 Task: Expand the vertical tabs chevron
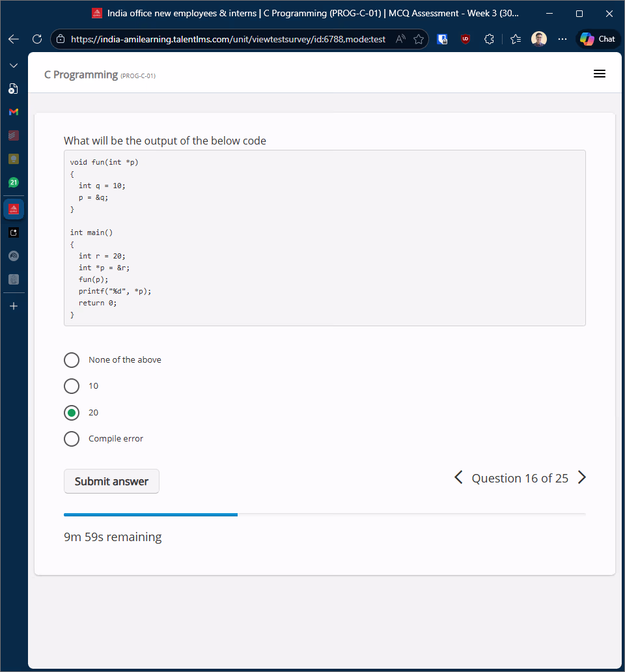click(14, 66)
